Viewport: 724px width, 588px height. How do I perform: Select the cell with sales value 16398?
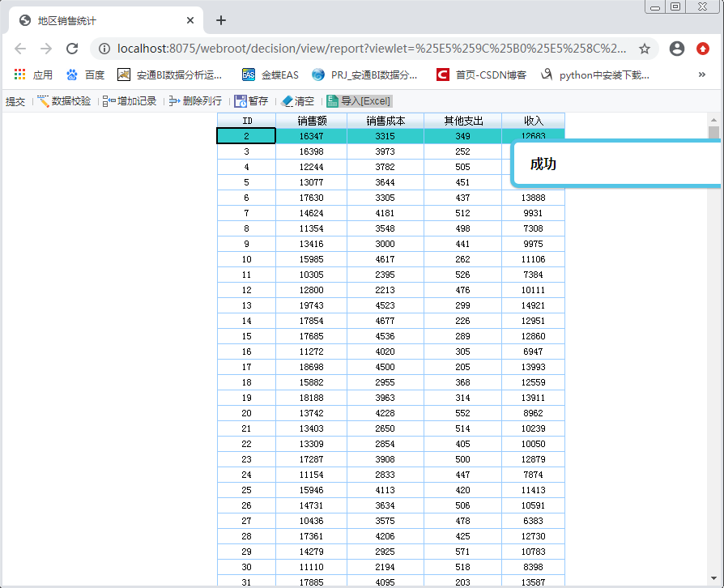(x=312, y=151)
